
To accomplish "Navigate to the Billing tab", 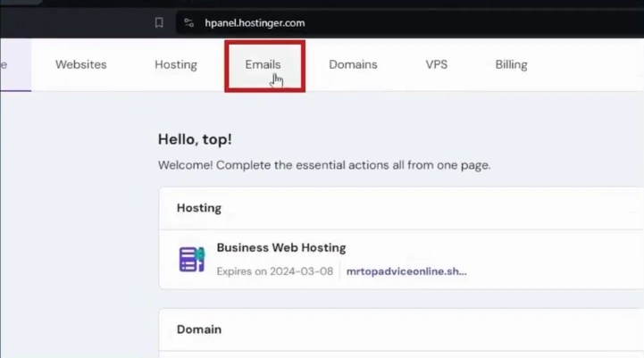I will (x=511, y=64).
